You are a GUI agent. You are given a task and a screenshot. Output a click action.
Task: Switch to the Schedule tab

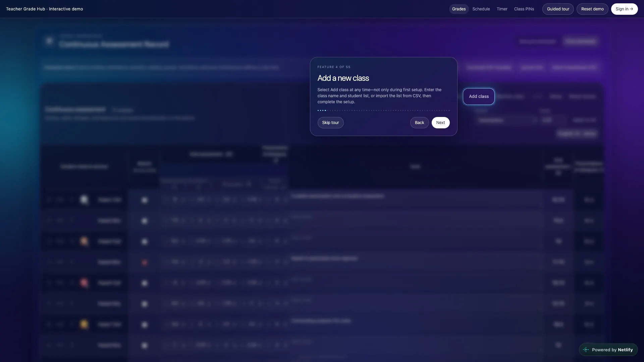pyautogui.click(x=481, y=9)
